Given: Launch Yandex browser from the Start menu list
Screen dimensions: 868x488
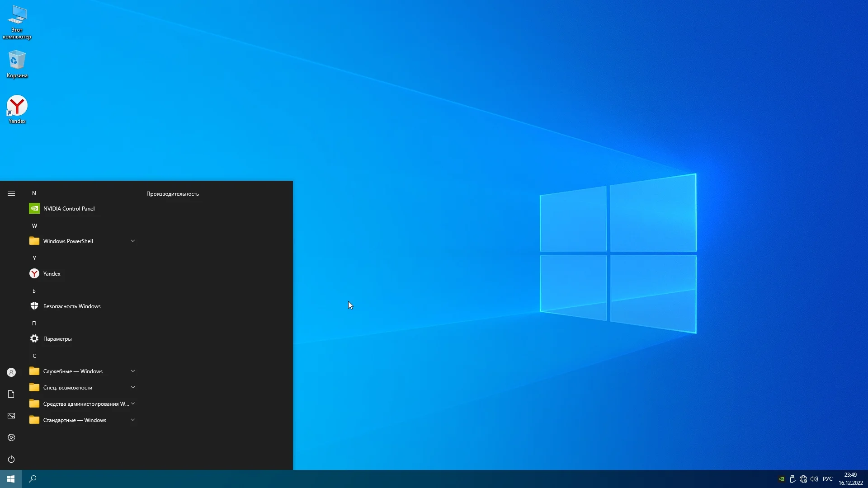Looking at the screenshot, I should click(52, 274).
